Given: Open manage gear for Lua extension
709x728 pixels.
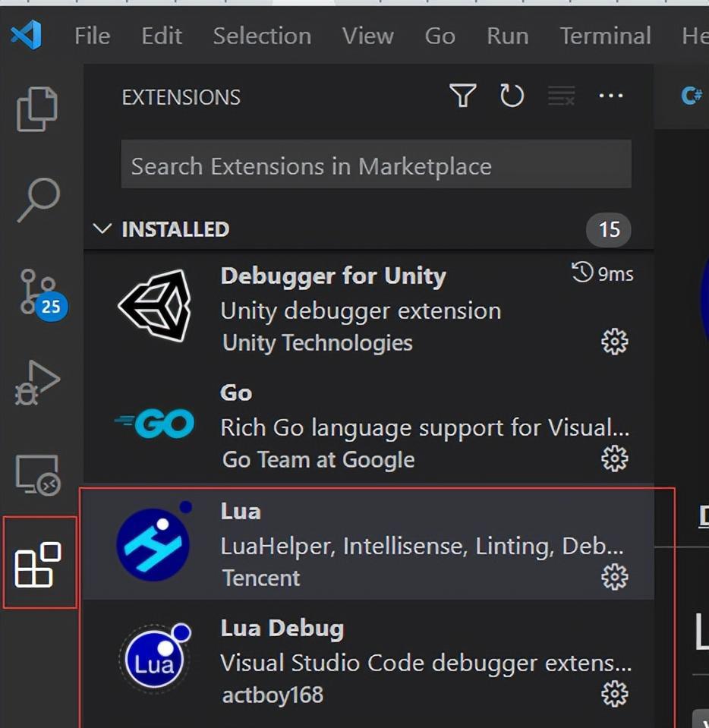Looking at the screenshot, I should coord(615,577).
